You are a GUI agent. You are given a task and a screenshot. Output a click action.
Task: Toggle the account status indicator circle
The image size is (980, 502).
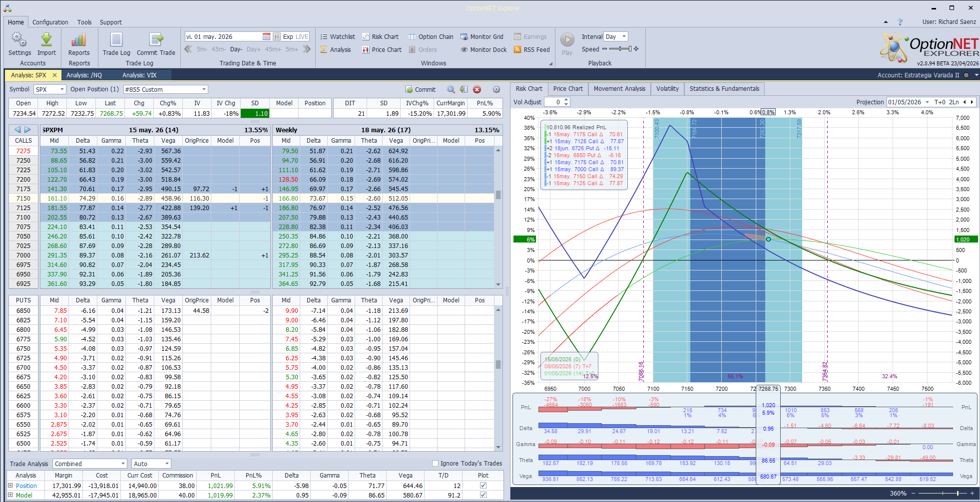tap(966, 75)
